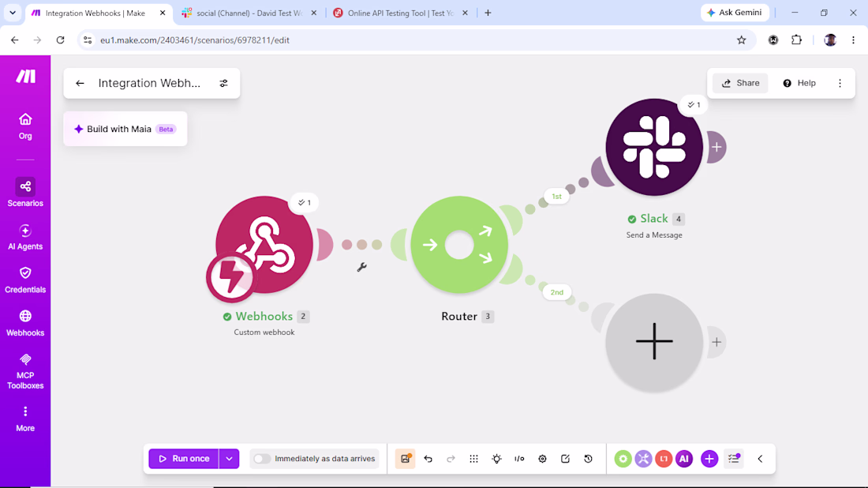Click the Share button
The height and width of the screenshot is (488, 868).
tap(740, 83)
